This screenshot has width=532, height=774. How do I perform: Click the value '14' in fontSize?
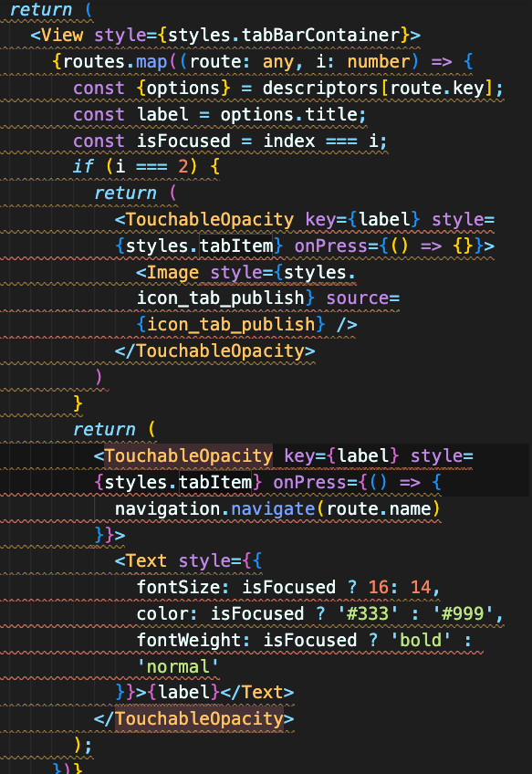tap(421, 588)
